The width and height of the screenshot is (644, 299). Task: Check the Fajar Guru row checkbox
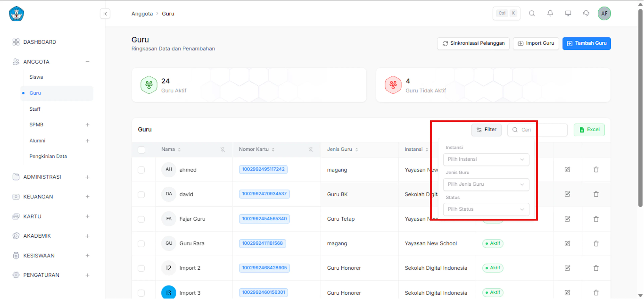tap(141, 219)
